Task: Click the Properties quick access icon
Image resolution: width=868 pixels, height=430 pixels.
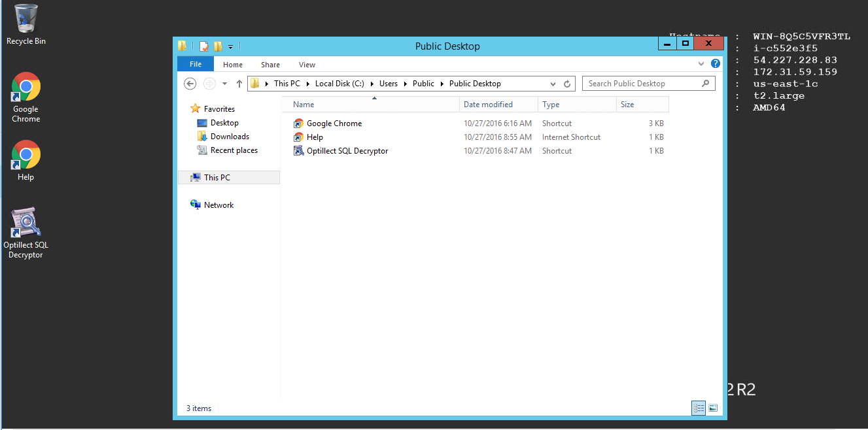Action: point(204,46)
